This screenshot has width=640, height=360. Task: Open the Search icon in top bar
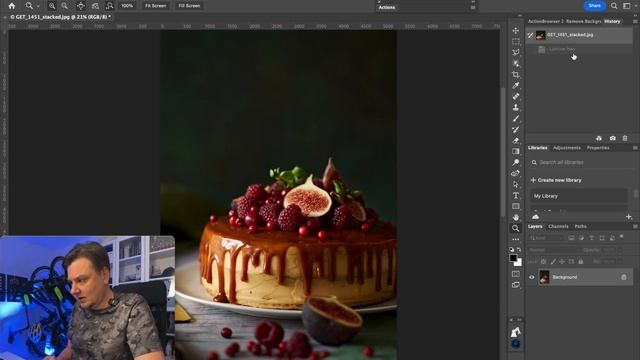click(x=614, y=6)
